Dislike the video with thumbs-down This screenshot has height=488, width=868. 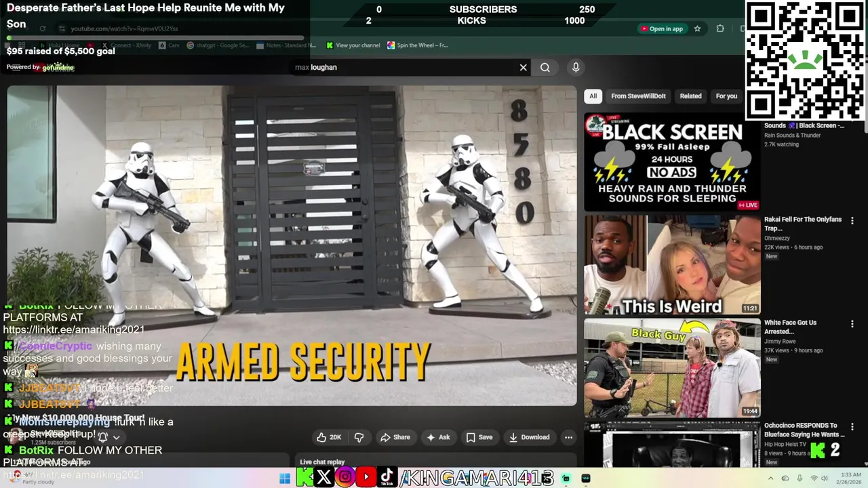click(x=359, y=437)
